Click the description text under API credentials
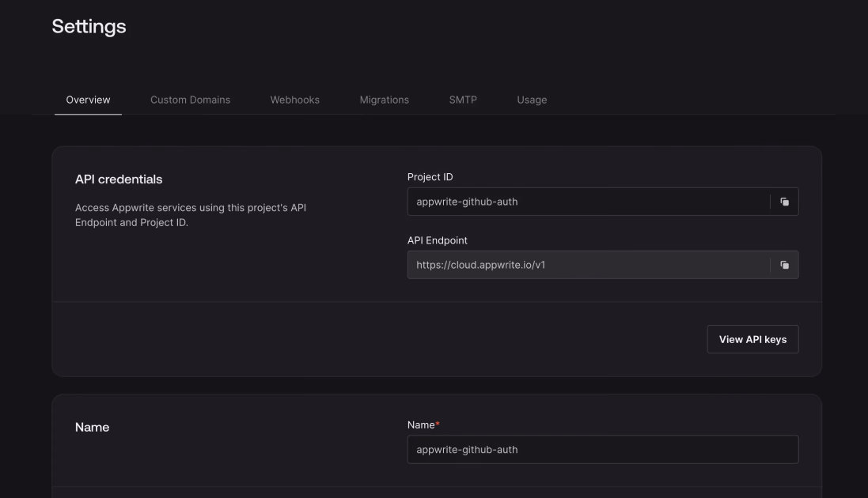The height and width of the screenshot is (498, 868). pos(191,215)
